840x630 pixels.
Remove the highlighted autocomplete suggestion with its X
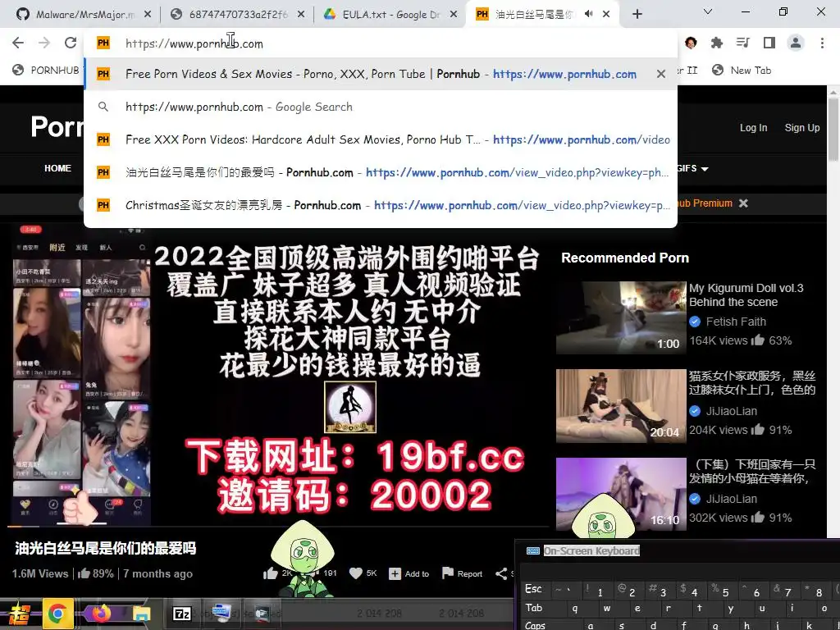(x=661, y=74)
